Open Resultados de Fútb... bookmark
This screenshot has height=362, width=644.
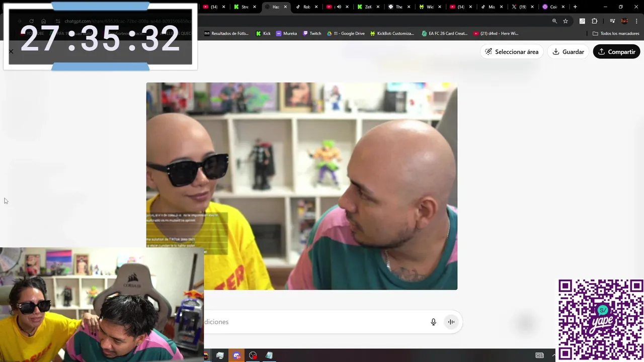(226, 34)
